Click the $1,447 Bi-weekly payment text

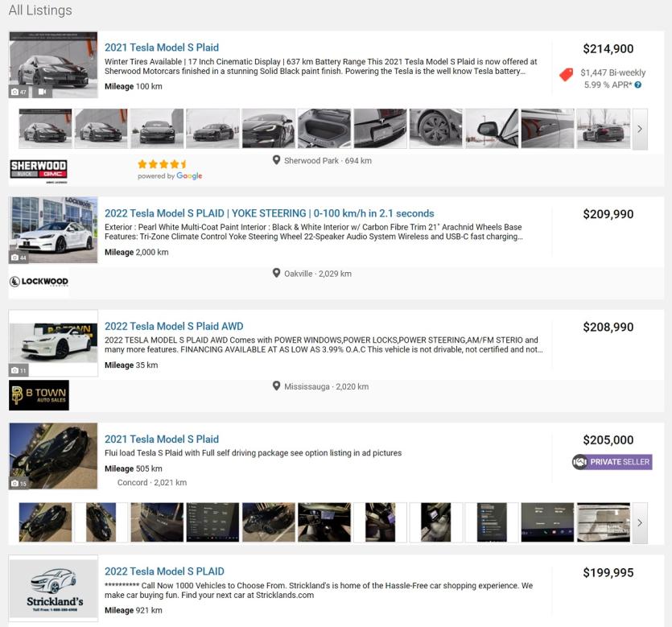tap(612, 72)
